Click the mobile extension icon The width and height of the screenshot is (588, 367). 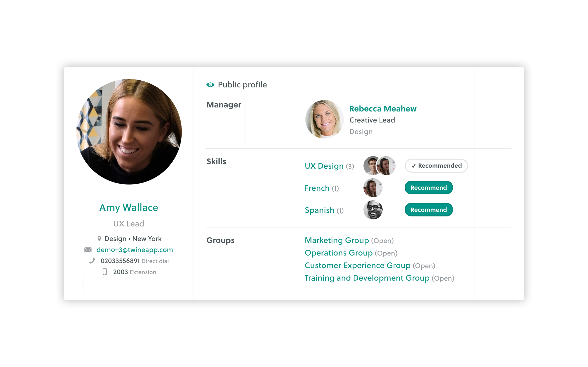pyautogui.click(x=105, y=272)
